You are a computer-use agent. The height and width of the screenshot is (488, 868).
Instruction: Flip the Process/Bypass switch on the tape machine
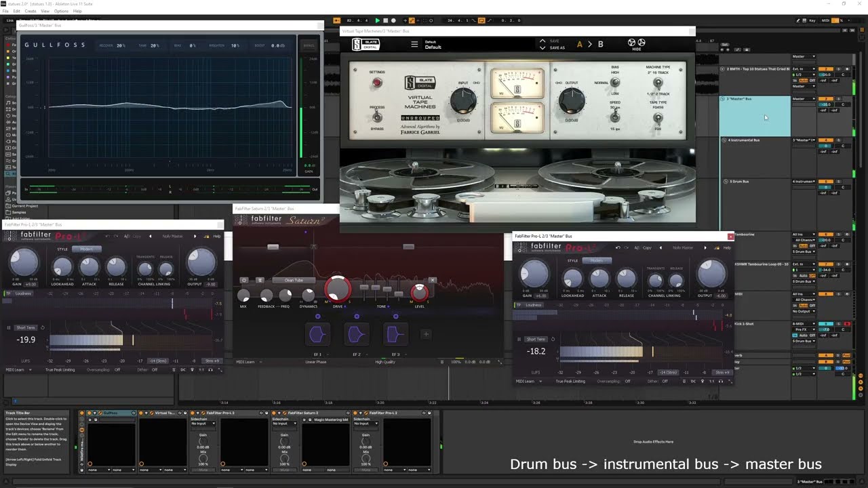(x=377, y=117)
